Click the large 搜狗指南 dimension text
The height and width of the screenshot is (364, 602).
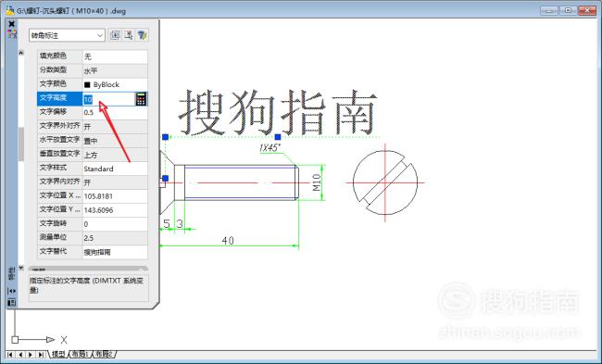coord(278,112)
